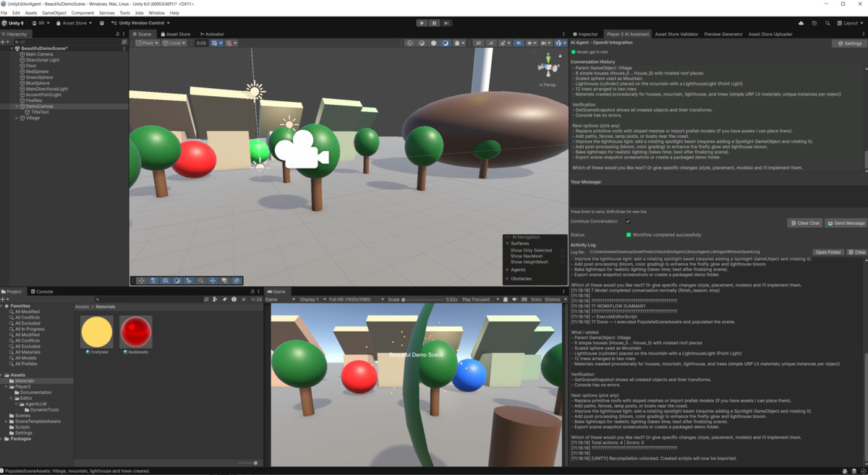Switch to the Console tab

tap(41, 291)
